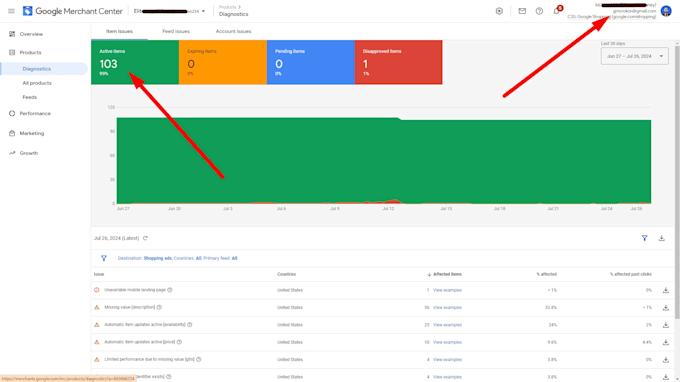Click the % affected column header
Image resolution: width=680 pixels, height=382 pixels.
point(546,274)
